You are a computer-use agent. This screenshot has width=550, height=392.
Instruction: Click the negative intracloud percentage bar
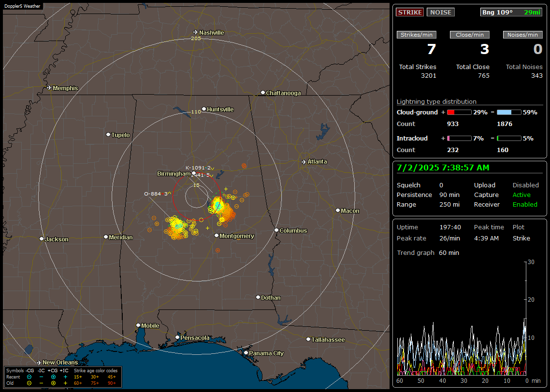tap(509, 139)
